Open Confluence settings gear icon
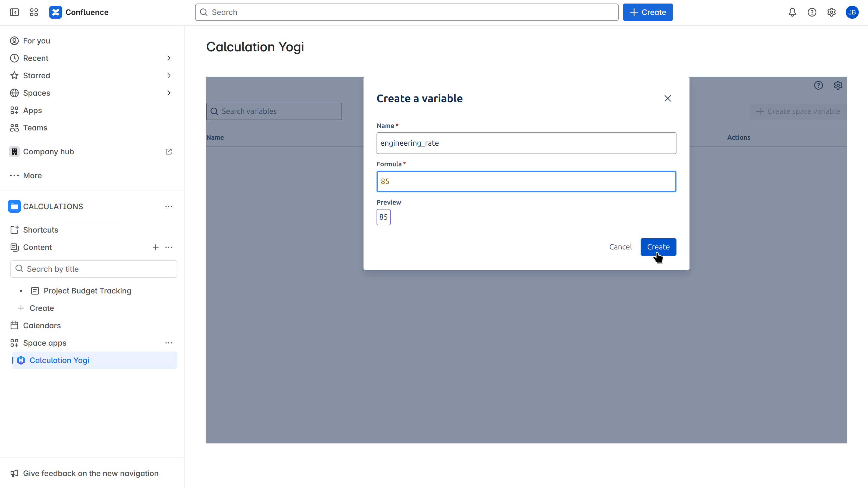Screen dimensions: 868x488 832,12
